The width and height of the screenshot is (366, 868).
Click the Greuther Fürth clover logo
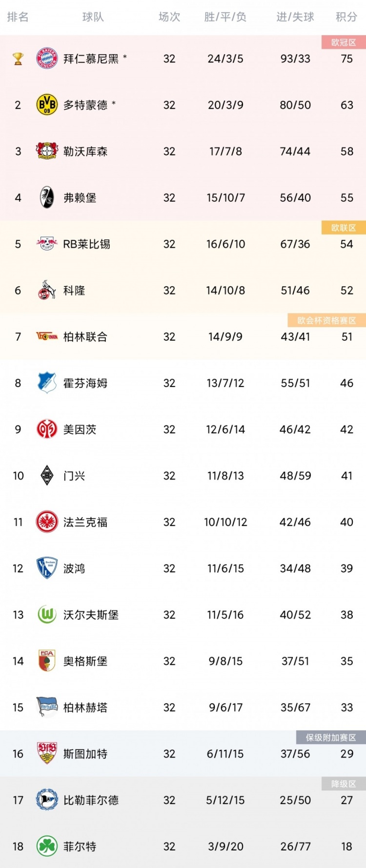47,847
